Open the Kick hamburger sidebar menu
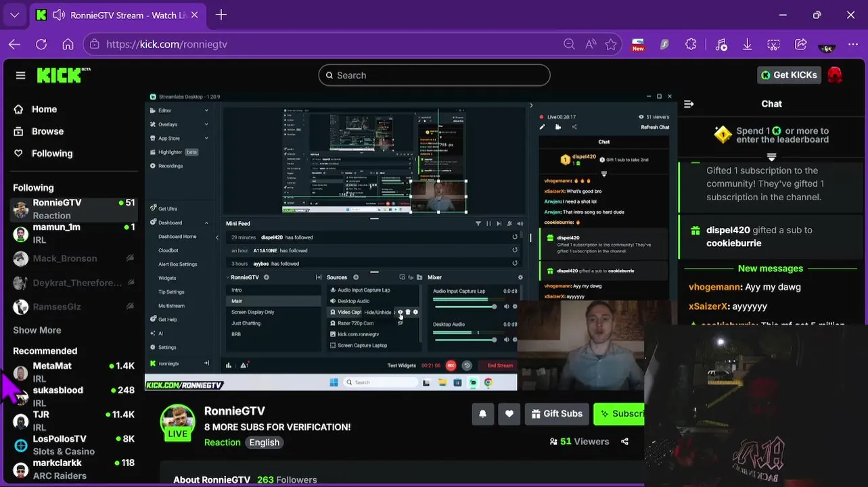Image resolution: width=868 pixels, height=487 pixels. (20, 75)
